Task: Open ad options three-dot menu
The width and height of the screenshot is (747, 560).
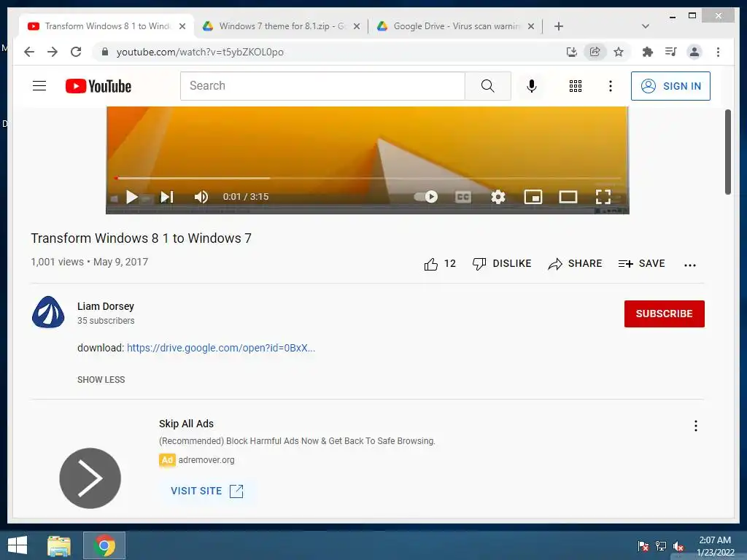Action: pyautogui.click(x=695, y=426)
